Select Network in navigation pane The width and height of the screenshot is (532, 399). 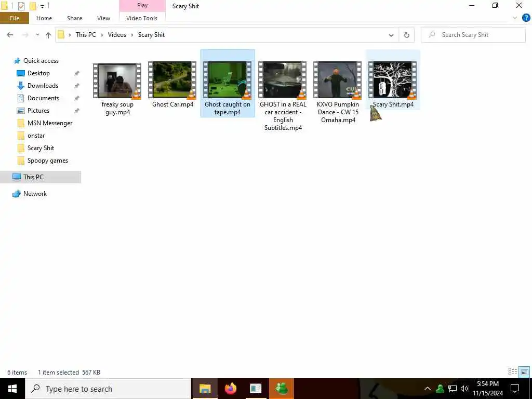coord(35,194)
